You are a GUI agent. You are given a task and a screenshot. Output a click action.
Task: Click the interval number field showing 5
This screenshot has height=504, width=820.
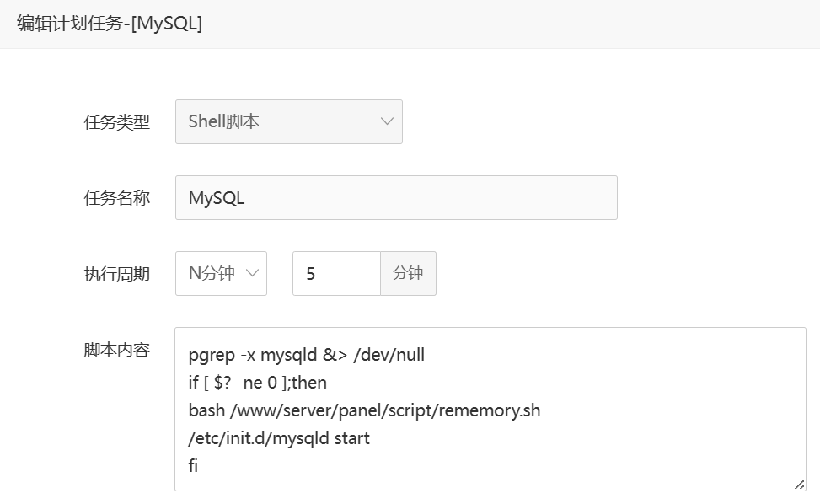click(336, 274)
